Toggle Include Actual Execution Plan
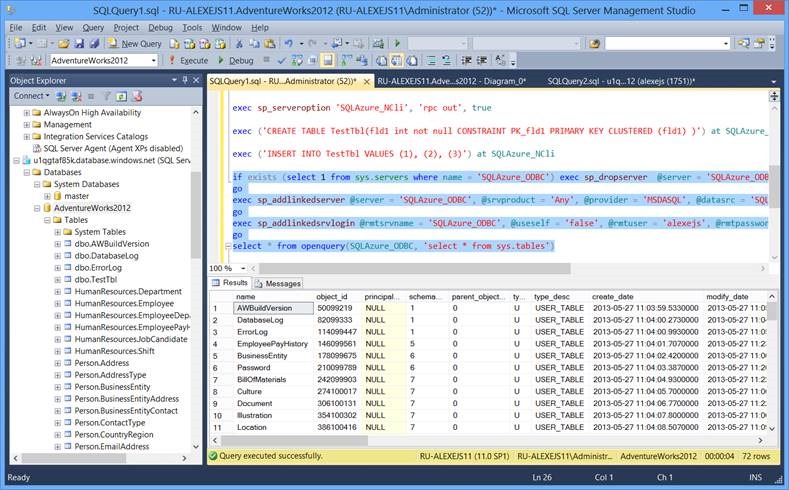This screenshot has height=490, width=789. [x=346, y=60]
